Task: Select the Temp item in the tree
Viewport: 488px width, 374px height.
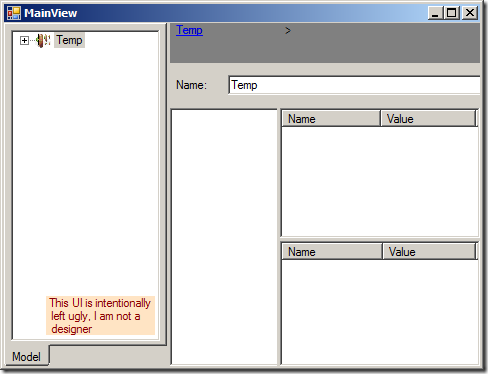Action: coord(69,40)
